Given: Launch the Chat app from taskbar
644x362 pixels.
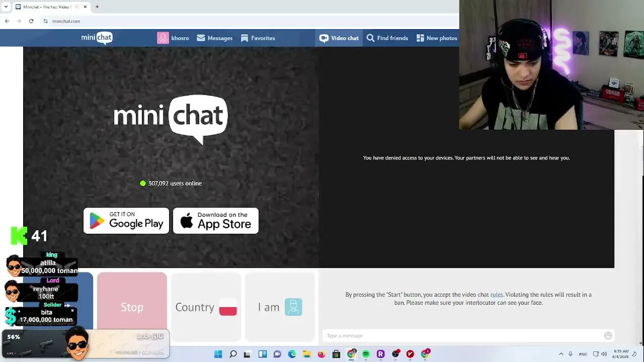Looking at the screenshot, I should 277,354.
